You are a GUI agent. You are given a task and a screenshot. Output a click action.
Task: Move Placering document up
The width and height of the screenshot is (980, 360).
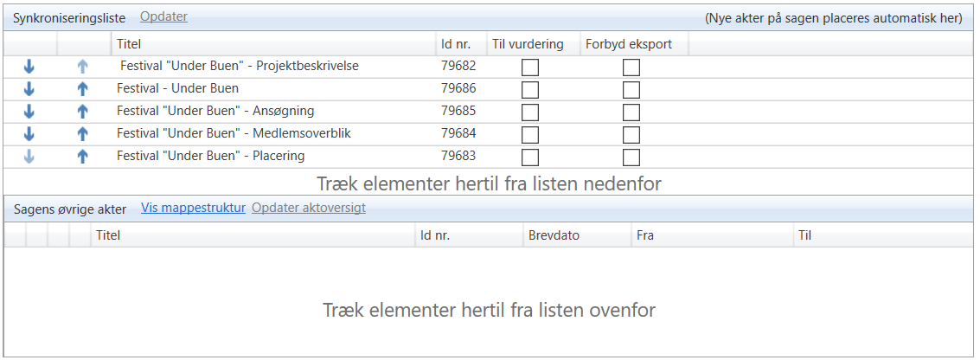tap(83, 156)
